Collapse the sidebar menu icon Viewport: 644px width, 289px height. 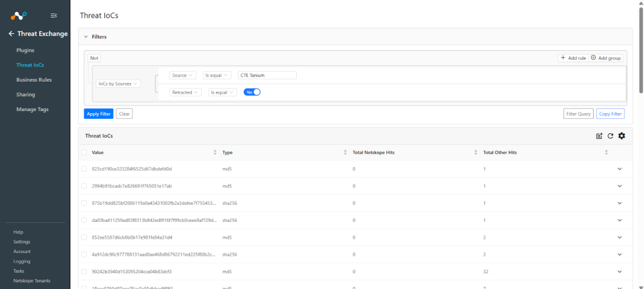(x=53, y=16)
